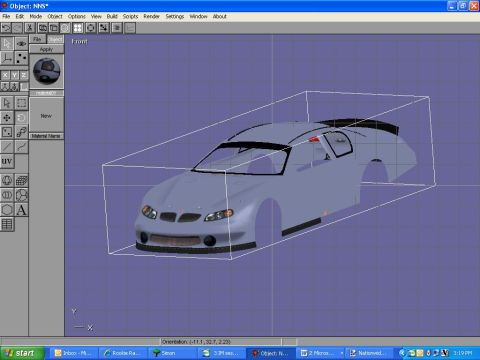Open the View menu
The width and height of the screenshot is (480, 360).
pos(96,16)
